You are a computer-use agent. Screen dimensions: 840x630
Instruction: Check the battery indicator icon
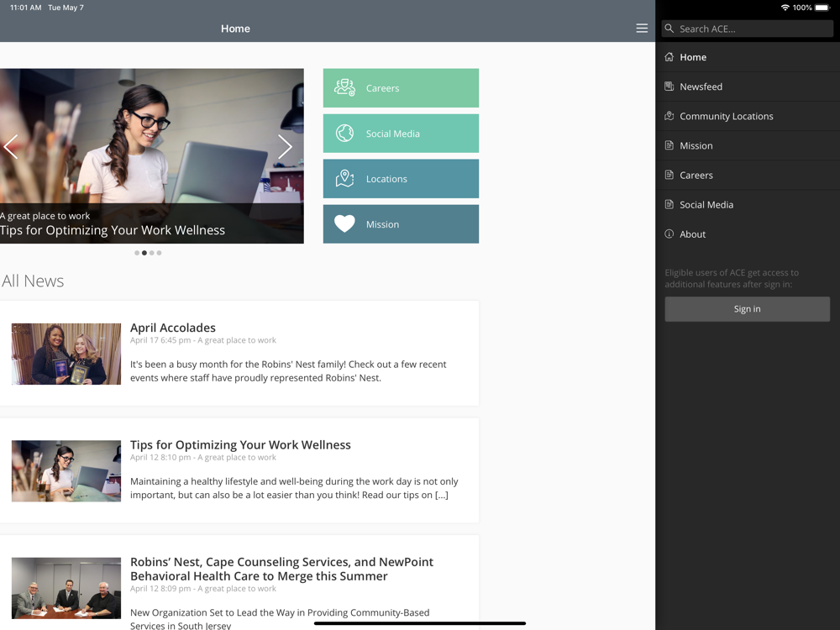pos(822,8)
